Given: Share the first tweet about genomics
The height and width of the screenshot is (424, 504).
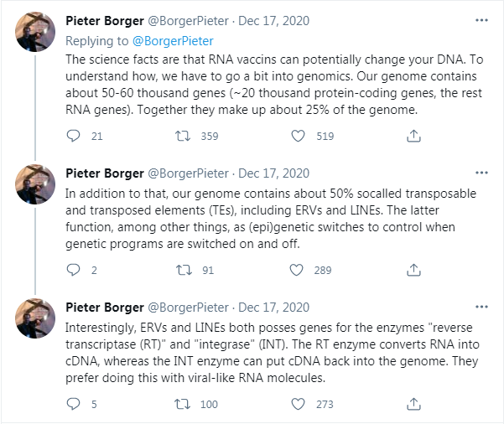Looking at the screenshot, I should [413, 136].
